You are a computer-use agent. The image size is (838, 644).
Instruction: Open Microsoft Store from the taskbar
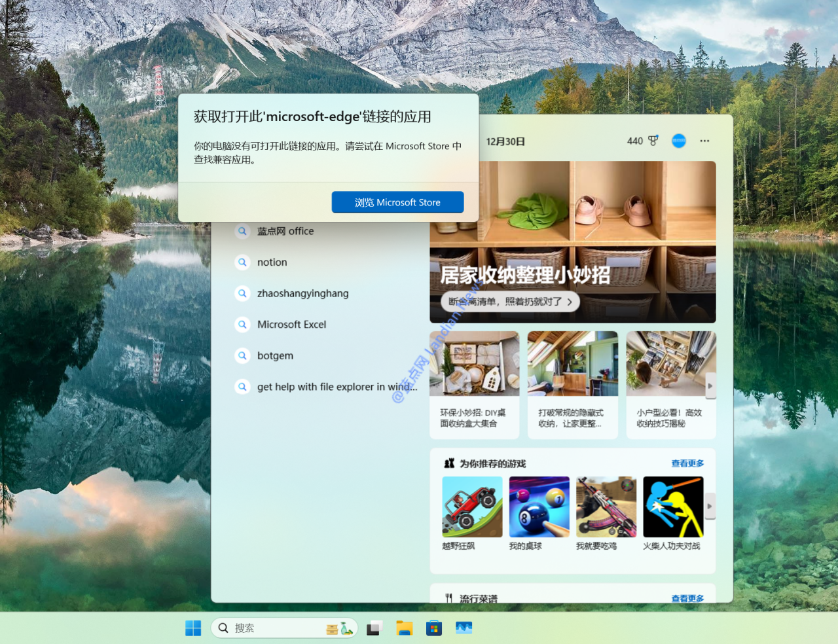coord(433,628)
